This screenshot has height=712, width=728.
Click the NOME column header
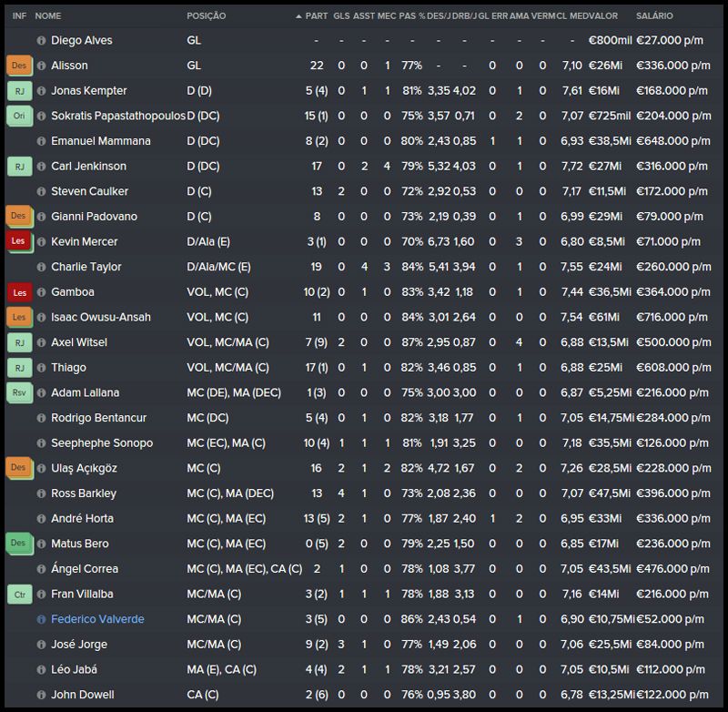click(48, 16)
